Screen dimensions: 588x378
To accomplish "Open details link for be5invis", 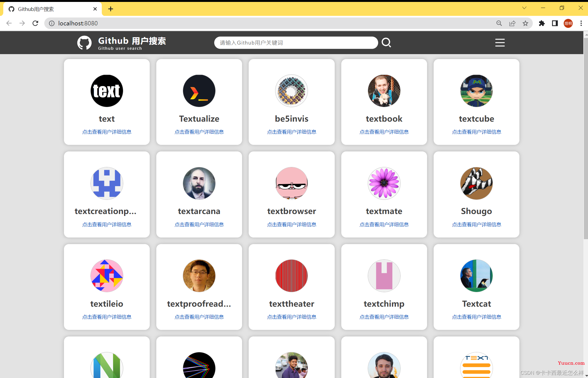I will (x=292, y=132).
